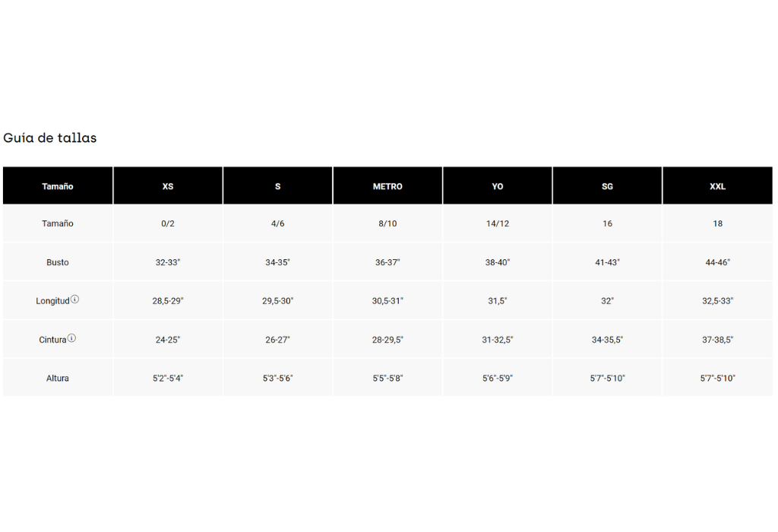Select the XXL header cell
Screen dimensions: 778x532
point(717,185)
